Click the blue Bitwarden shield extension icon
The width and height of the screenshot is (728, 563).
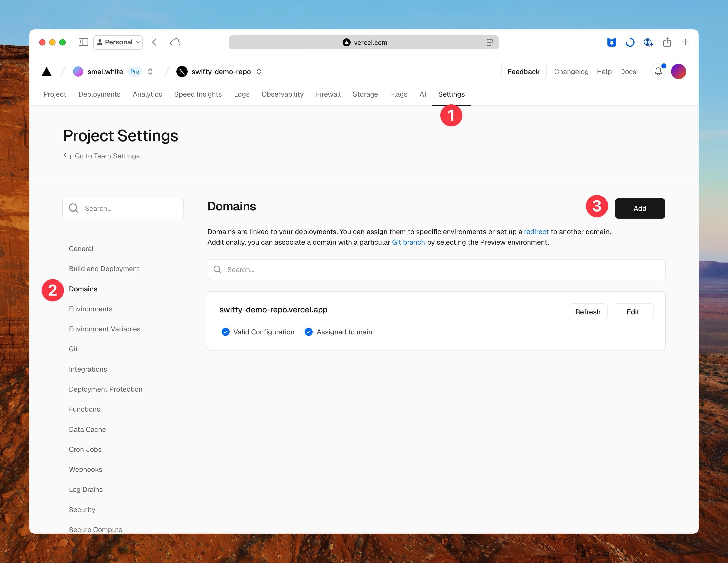(x=611, y=42)
